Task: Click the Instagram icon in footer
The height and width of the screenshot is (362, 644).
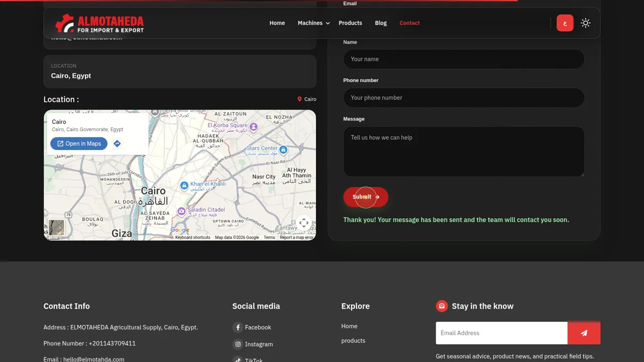Action: (x=238, y=344)
